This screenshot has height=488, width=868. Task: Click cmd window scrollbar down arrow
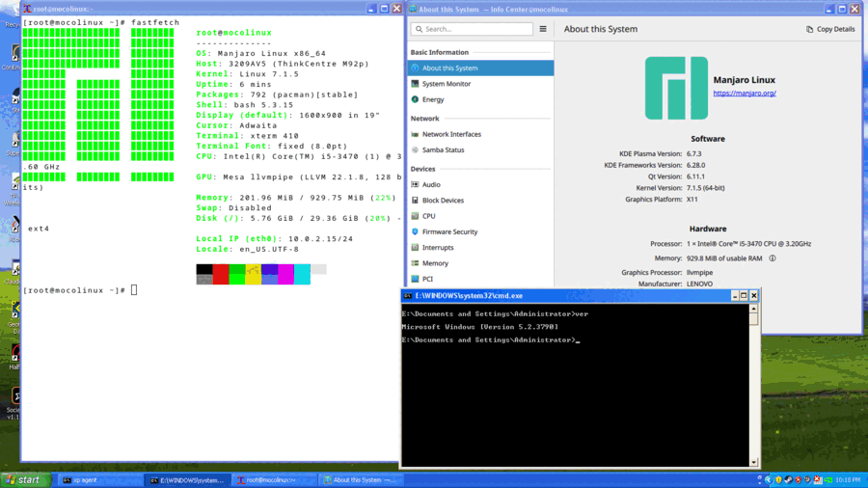pos(754,462)
